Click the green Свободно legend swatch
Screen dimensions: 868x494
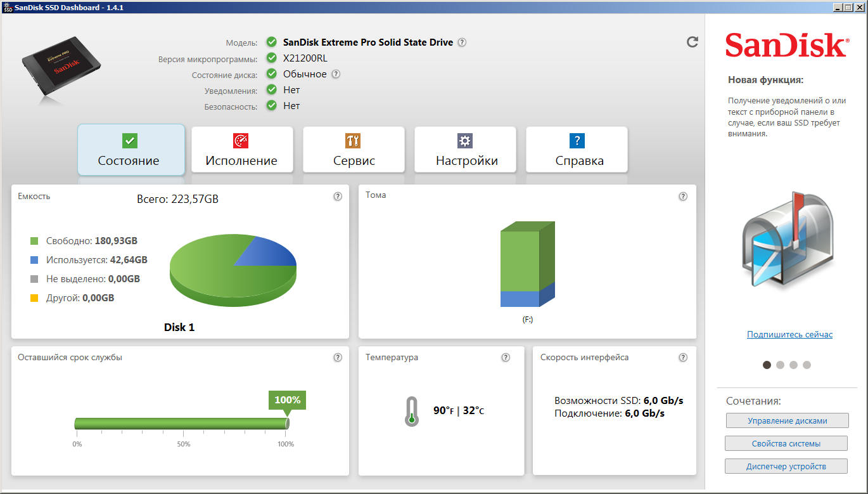[x=34, y=241]
